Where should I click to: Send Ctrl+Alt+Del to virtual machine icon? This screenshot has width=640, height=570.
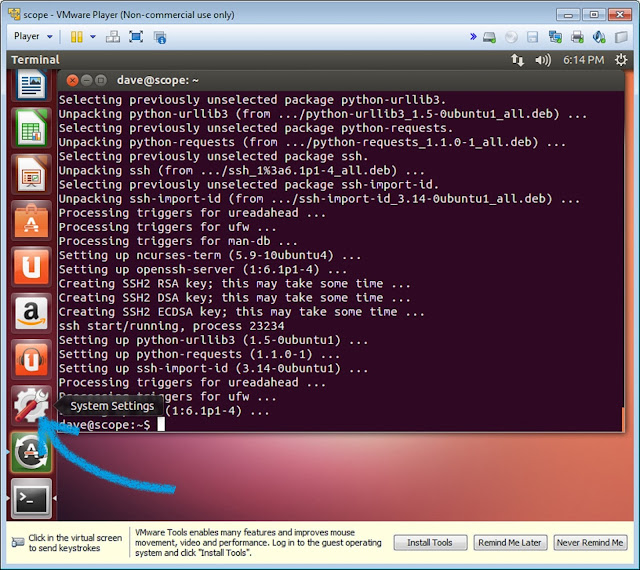click(x=113, y=37)
